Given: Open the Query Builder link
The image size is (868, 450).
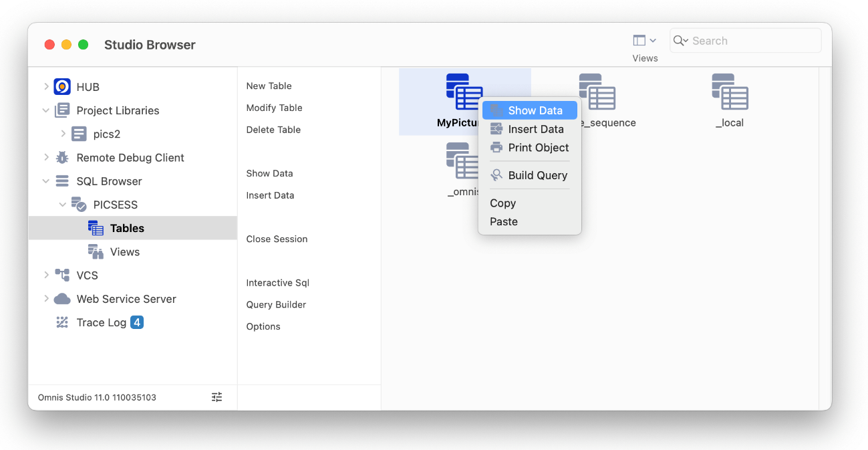Looking at the screenshot, I should (276, 305).
